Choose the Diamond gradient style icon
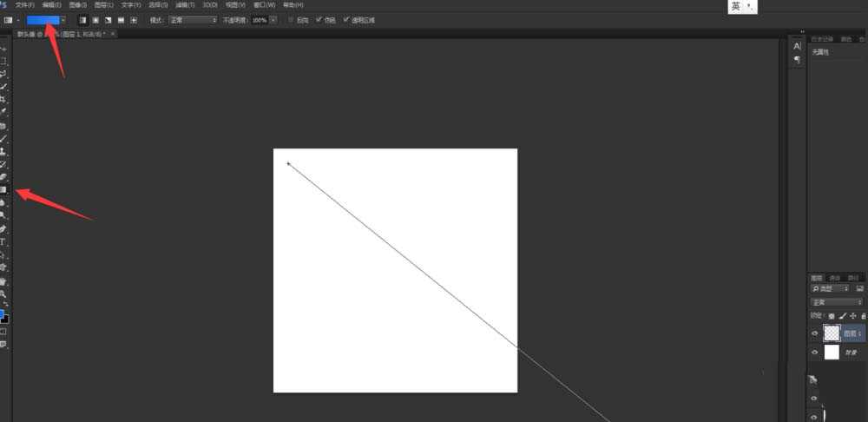868x422 pixels. 133,19
